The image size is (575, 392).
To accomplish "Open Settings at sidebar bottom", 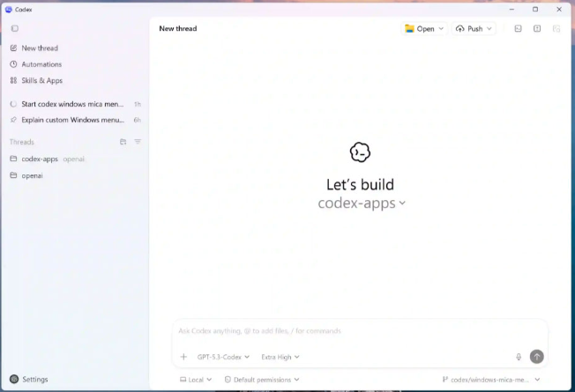I will (29, 379).
